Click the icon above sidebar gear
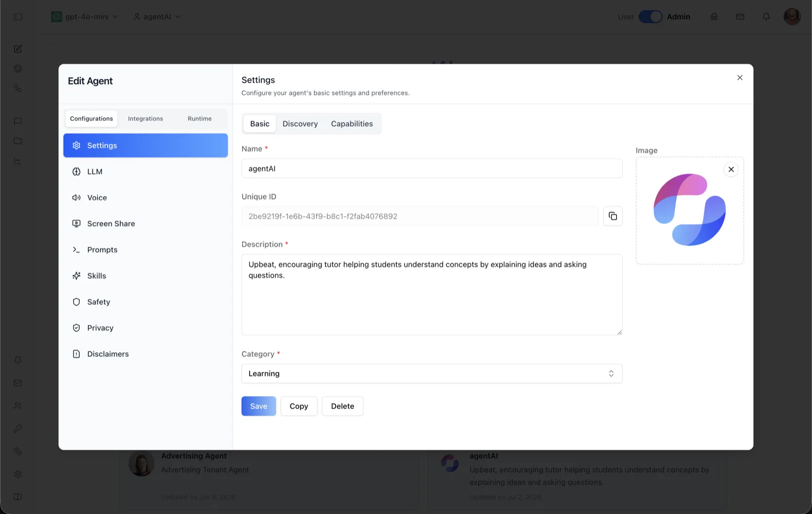Viewport: 812px width, 514px height. click(18, 451)
